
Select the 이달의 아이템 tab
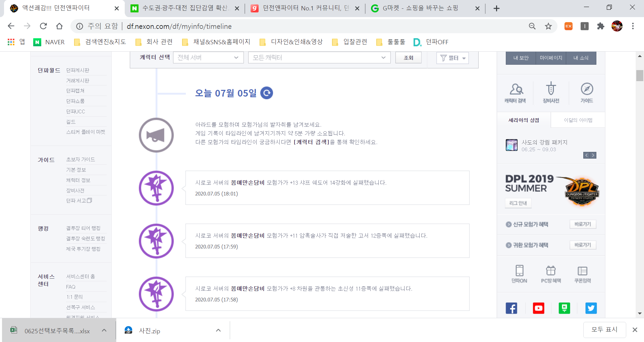click(x=578, y=120)
